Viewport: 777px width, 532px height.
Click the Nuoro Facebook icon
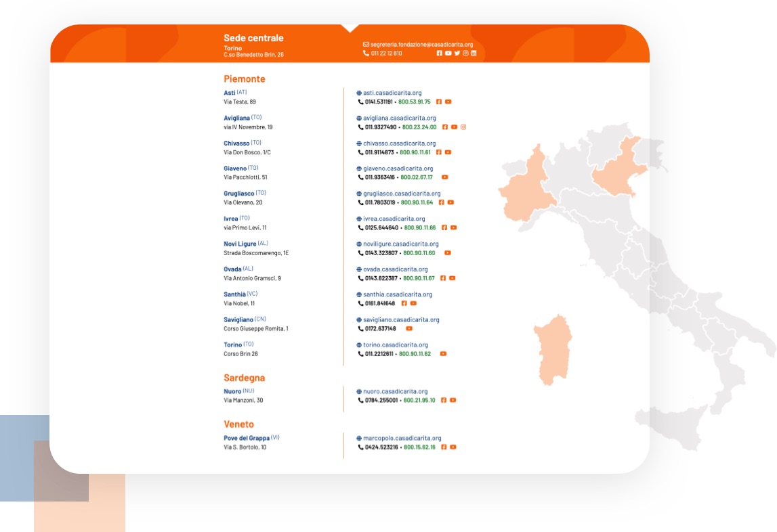pyautogui.click(x=444, y=400)
